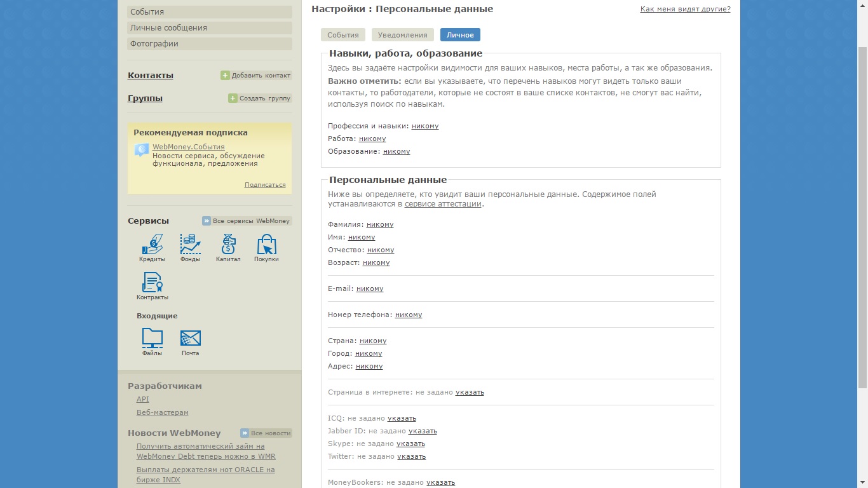The height and width of the screenshot is (488, 868).
Task: Open the Группы heading link
Action: (x=145, y=98)
